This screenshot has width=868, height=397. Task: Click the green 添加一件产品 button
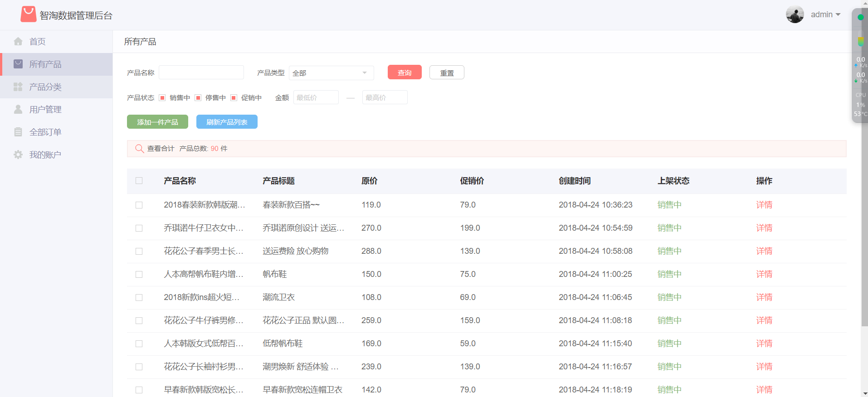tap(157, 122)
